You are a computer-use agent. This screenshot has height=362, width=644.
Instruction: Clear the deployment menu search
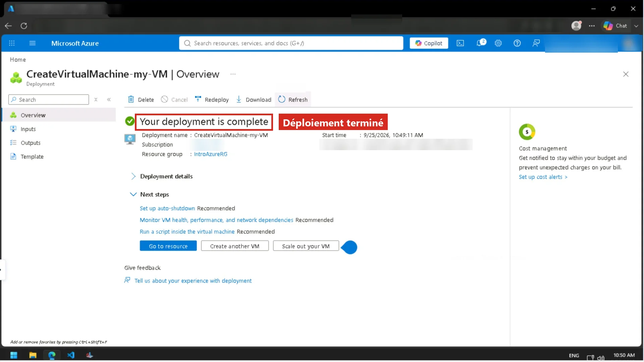coord(96,100)
